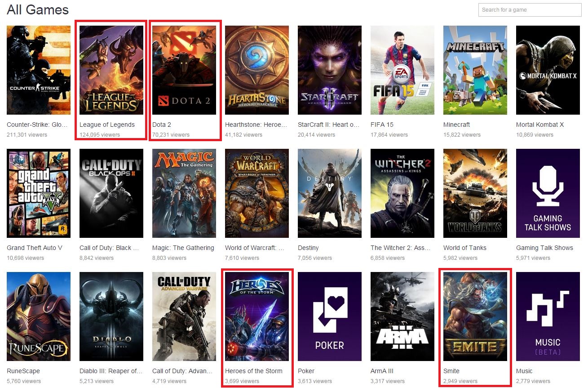Click the RuneScape cover thumbnail

[39, 317]
